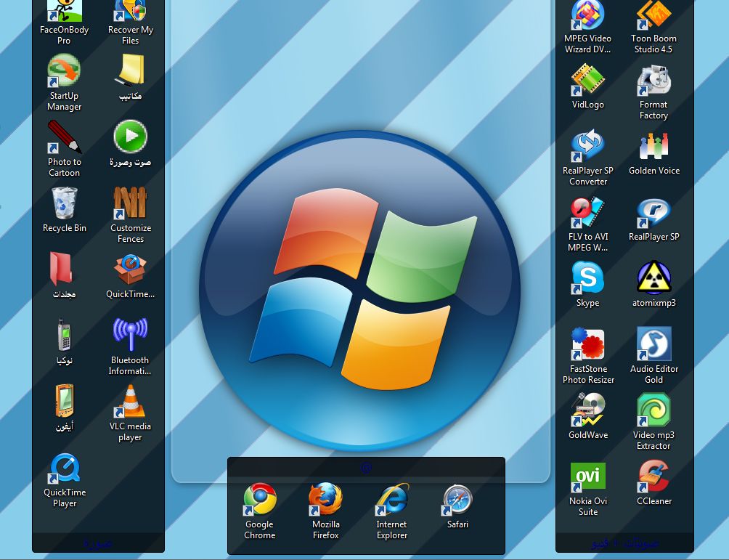This screenshot has width=729, height=560.
Task: Select the Golden Voice icon
Action: pos(653,146)
